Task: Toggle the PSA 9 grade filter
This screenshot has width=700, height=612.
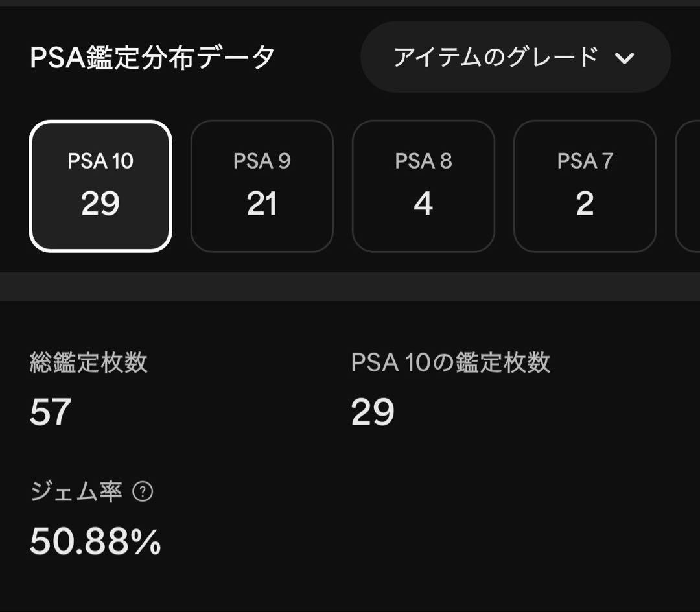Action: (262, 184)
